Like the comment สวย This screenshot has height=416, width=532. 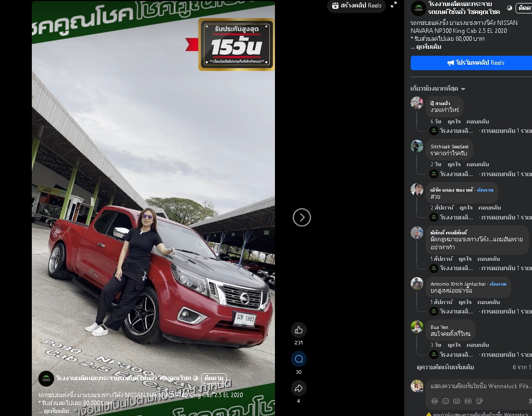click(466, 208)
